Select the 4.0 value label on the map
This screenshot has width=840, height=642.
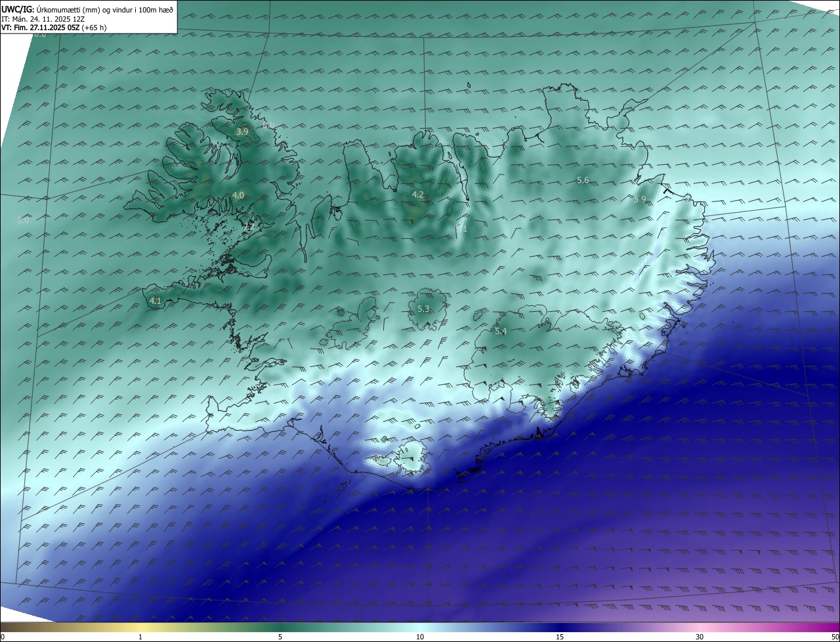tap(238, 195)
